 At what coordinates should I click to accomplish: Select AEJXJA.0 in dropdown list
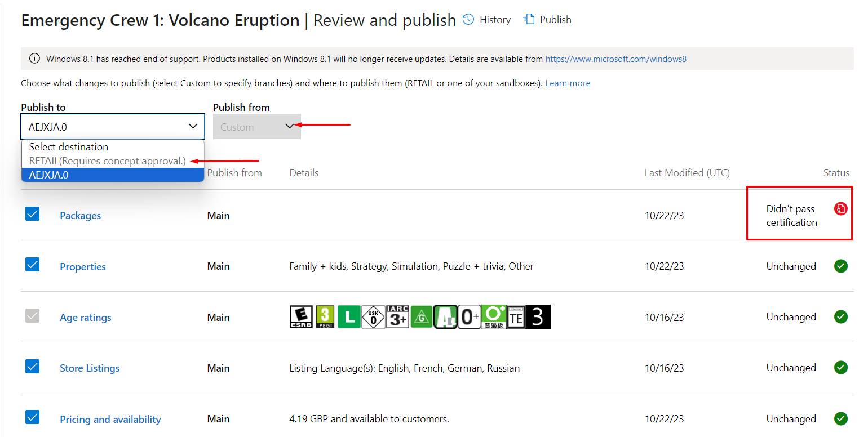(x=113, y=175)
